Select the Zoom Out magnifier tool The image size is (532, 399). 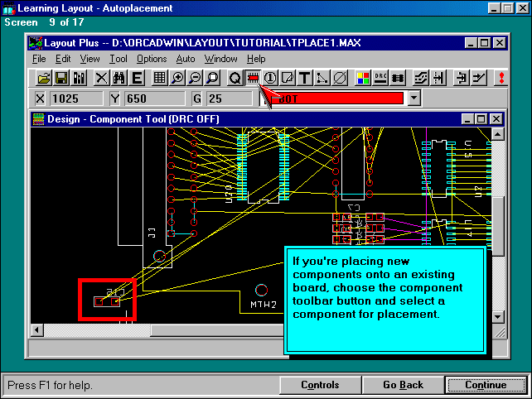tap(195, 78)
